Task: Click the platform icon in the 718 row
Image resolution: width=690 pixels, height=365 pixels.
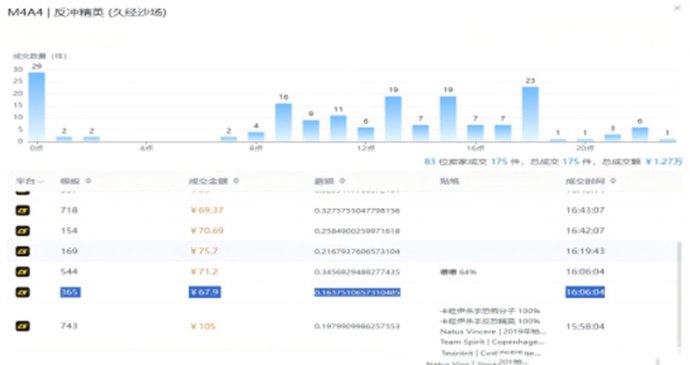Action: [x=23, y=210]
